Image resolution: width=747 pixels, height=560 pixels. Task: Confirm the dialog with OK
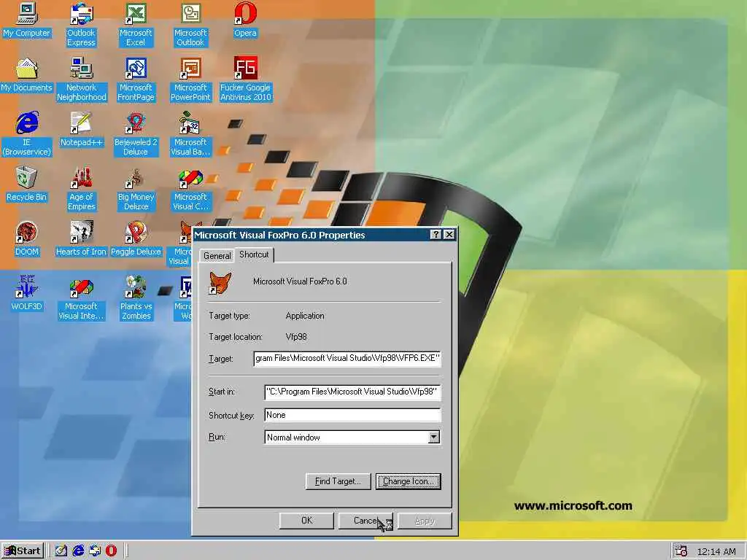click(306, 521)
